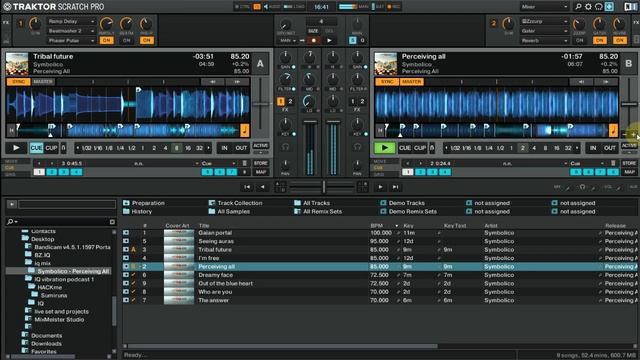Click Deck A loop IN button
The width and height of the screenshot is (640, 360).
(224, 148)
